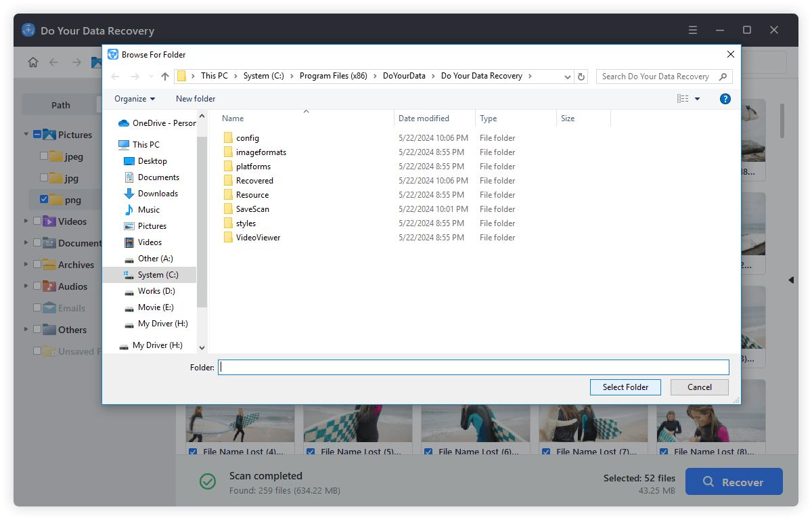Click the Help question mark icon
812x520 pixels.
[725, 98]
